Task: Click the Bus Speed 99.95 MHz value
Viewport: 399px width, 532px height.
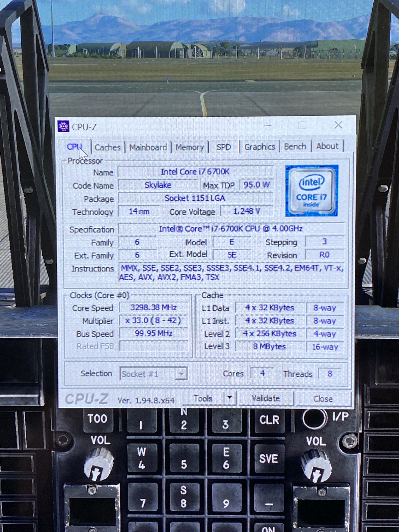Action: point(153,333)
